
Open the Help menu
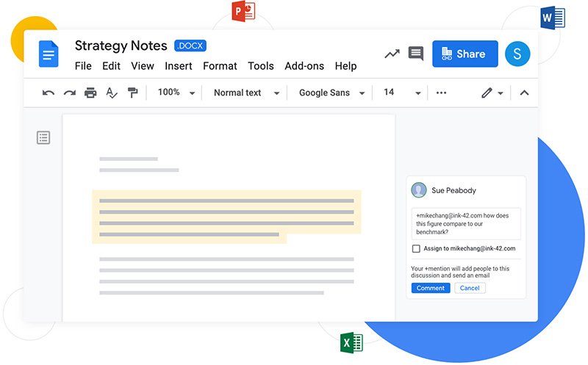click(345, 66)
